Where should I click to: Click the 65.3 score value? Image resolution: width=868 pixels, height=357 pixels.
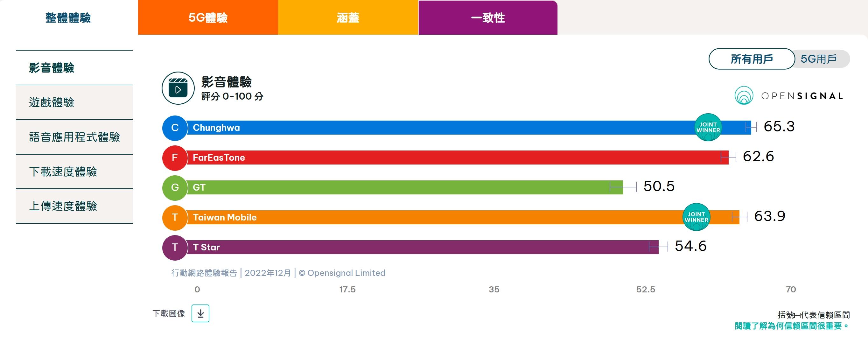pos(779,127)
